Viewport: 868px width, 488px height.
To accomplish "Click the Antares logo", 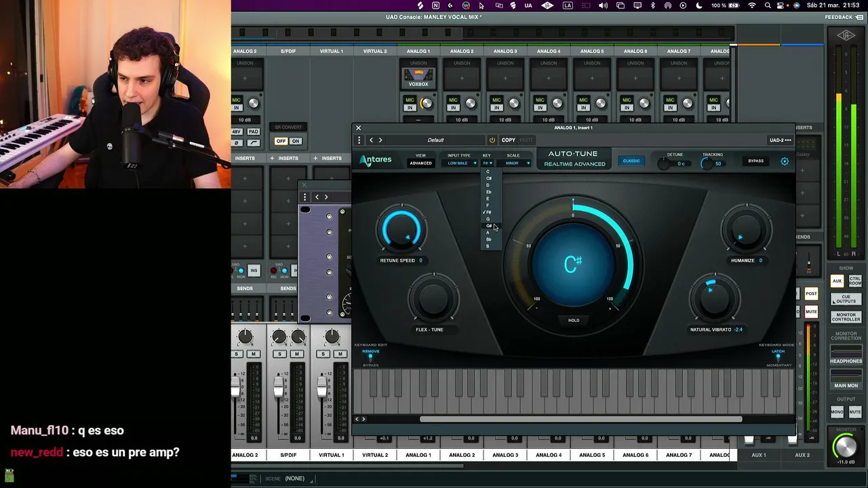I will tap(376, 161).
